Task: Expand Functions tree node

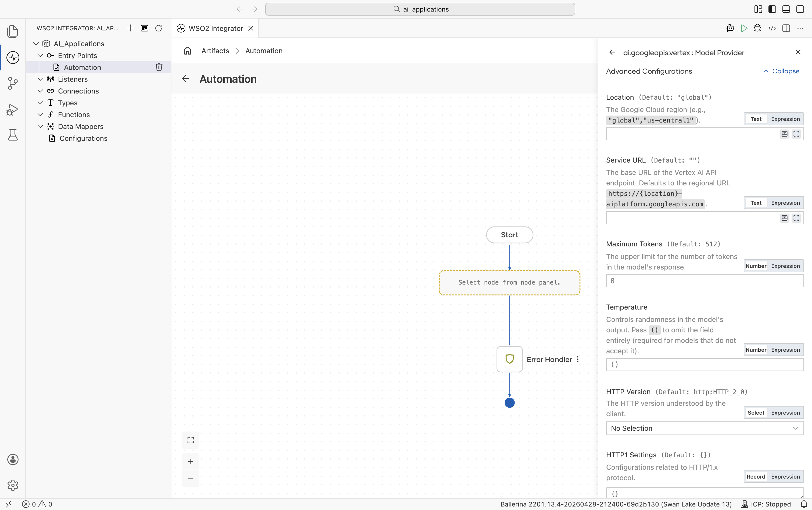Action: (x=40, y=114)
